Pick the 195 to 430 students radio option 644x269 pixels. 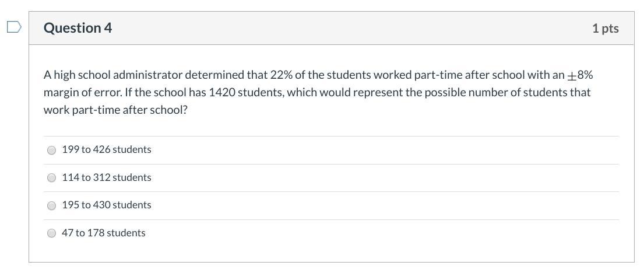click(51, 205)
